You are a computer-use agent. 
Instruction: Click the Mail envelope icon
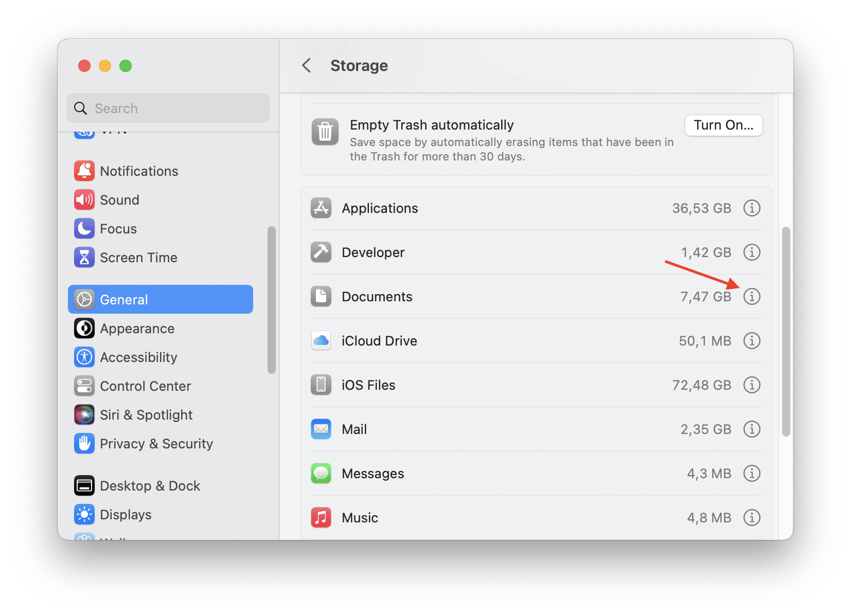321,429
